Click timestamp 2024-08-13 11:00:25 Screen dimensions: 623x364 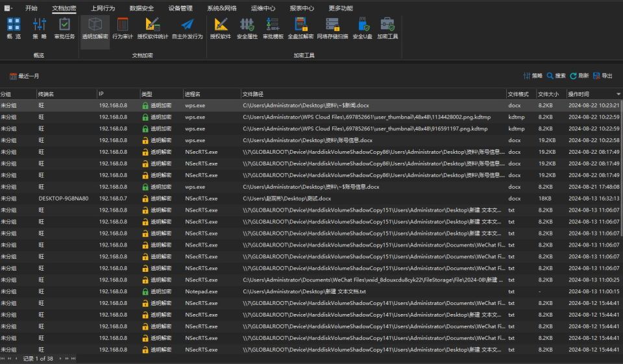594,280
